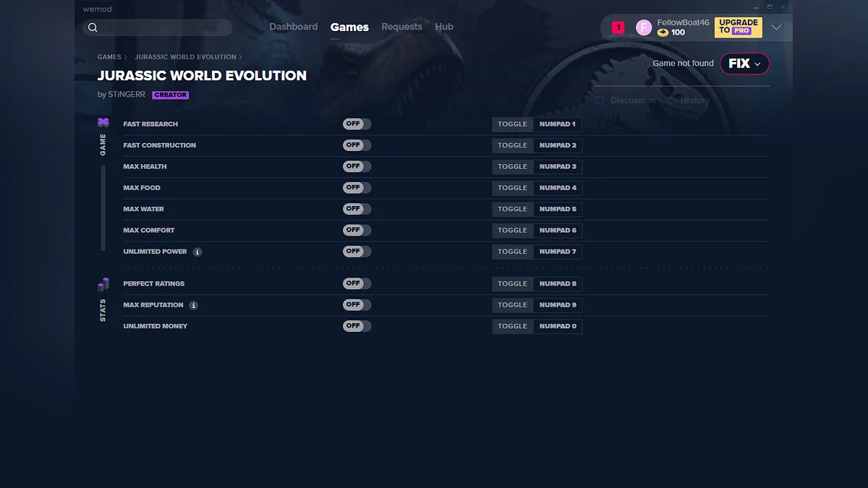Screen dimensions: 868x488
Task: Show info for Unlimited Power
Action: (197, 252)
